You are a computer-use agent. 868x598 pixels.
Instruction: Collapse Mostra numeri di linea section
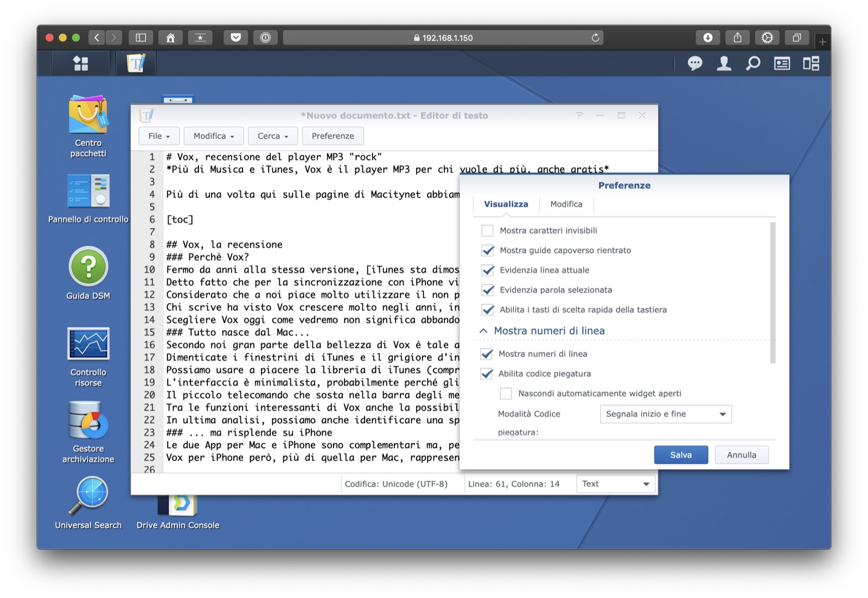point(483,331)
